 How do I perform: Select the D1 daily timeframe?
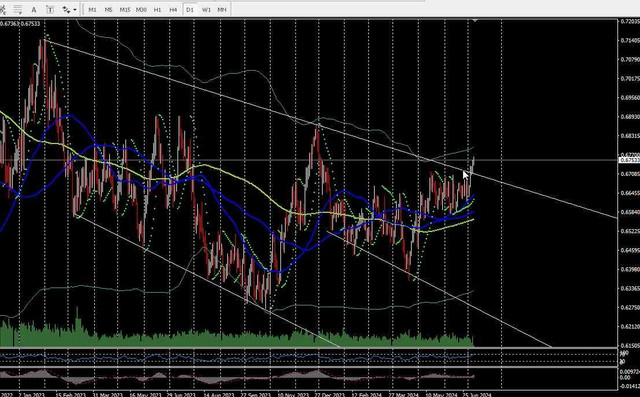190,9
